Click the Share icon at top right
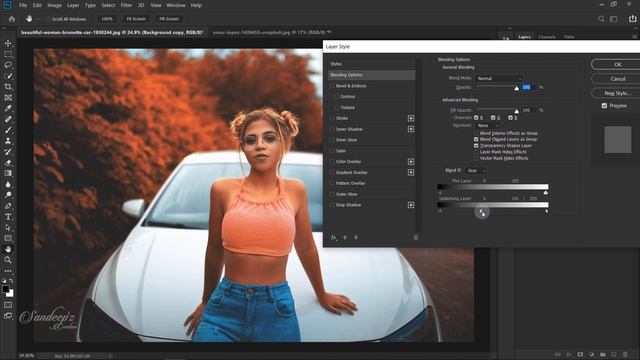Viewport: 640px width, 360px height. point(632,19)
